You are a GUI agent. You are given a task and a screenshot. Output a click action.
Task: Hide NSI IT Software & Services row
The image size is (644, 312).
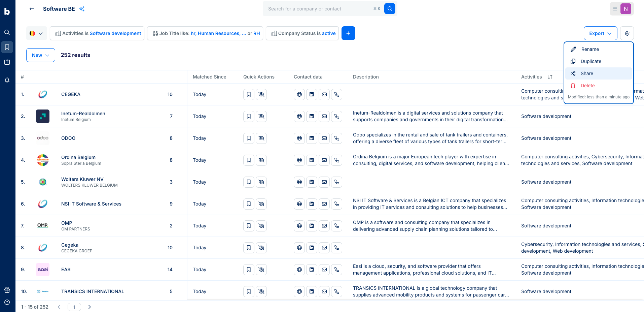261,204
